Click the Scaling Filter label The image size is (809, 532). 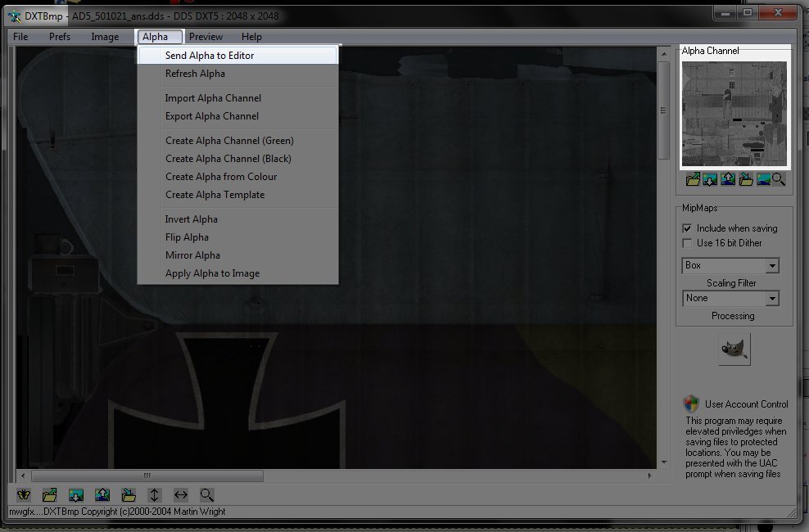click(731, 283)
